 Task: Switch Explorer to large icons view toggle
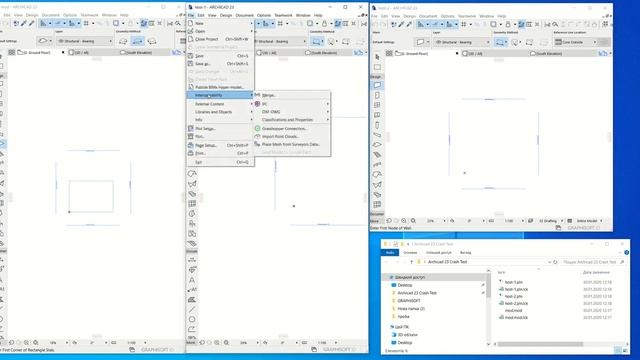pos(625,351)
